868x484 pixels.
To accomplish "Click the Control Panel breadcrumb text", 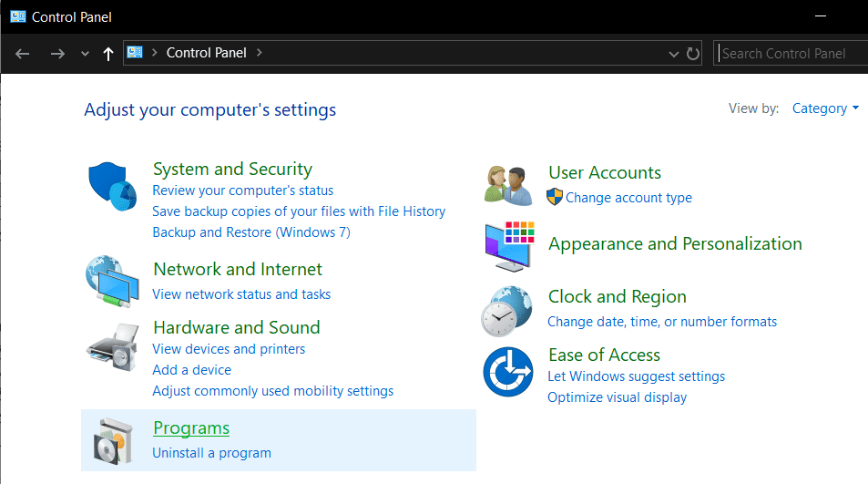I will (x=207, y=53).
